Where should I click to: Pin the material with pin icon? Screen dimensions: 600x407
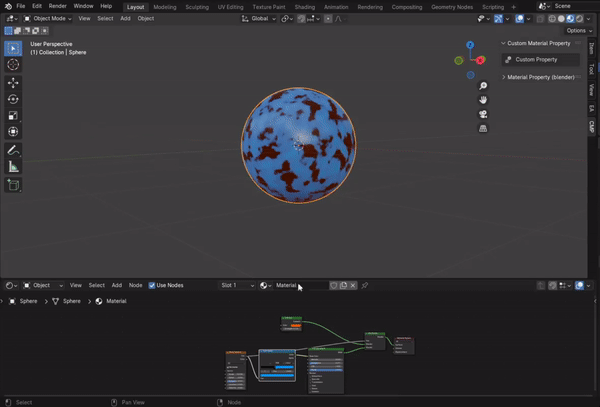[x=365, y=285]
